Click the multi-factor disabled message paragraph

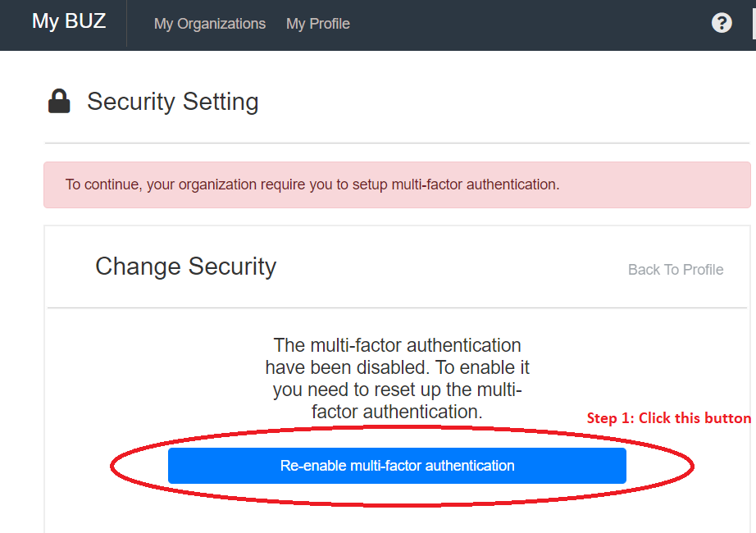tap(398, 378)
